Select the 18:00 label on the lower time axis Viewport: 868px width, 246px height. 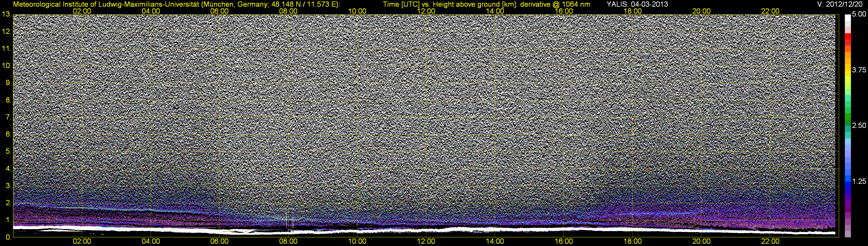point(633,241)
